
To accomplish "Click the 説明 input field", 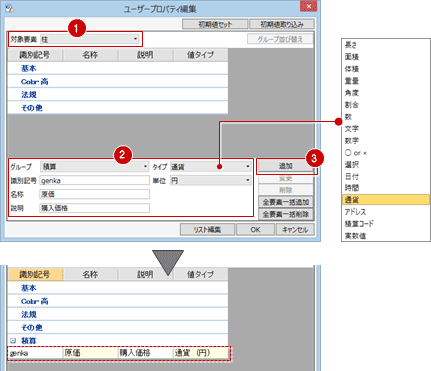I will (x=94, y=208).
